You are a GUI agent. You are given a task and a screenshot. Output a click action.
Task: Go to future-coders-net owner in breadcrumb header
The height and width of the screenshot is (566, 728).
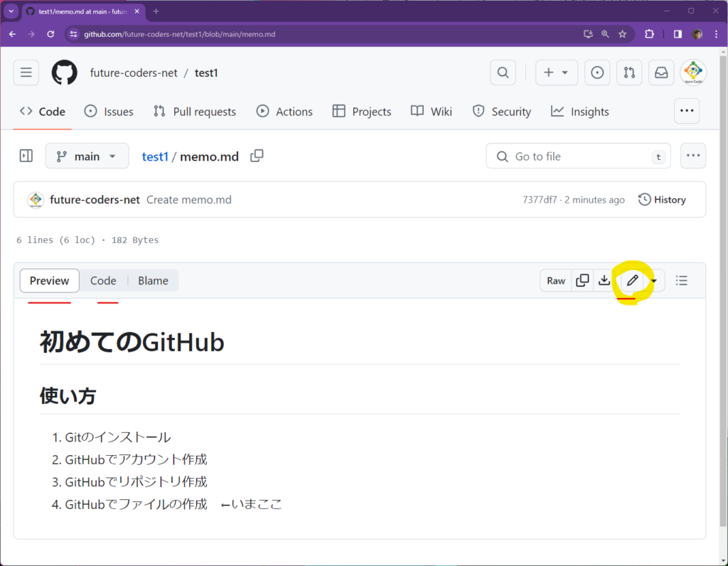point(134,73)
